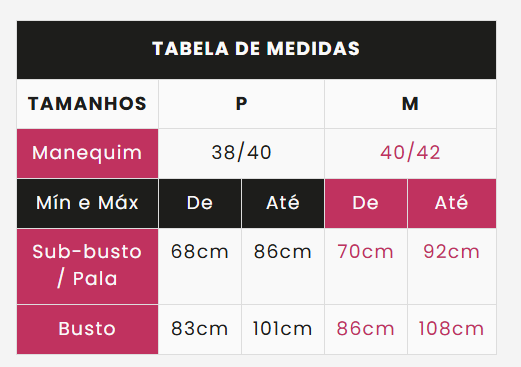Click the 68cm sub-busto value

coord(200,252)
